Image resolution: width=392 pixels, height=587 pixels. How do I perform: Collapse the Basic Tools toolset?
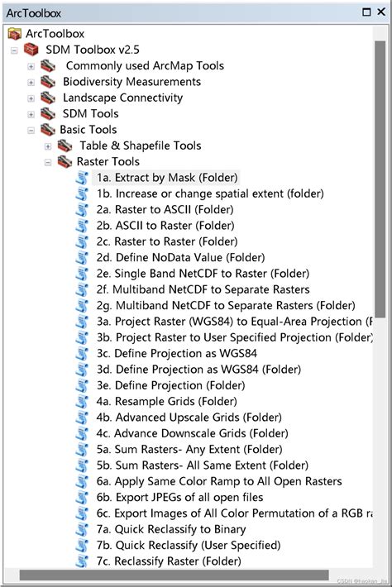[31, 131]
